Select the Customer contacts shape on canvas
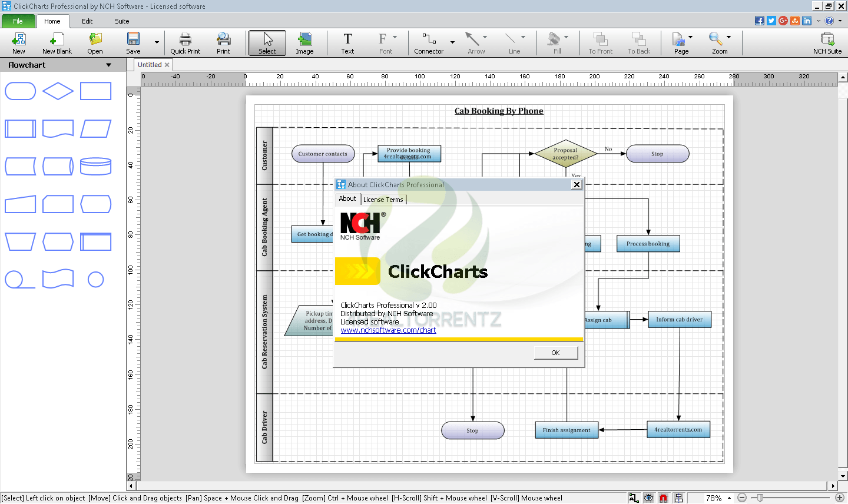Image resolution: width=848 pixels, height=504 pixels. 323,154
